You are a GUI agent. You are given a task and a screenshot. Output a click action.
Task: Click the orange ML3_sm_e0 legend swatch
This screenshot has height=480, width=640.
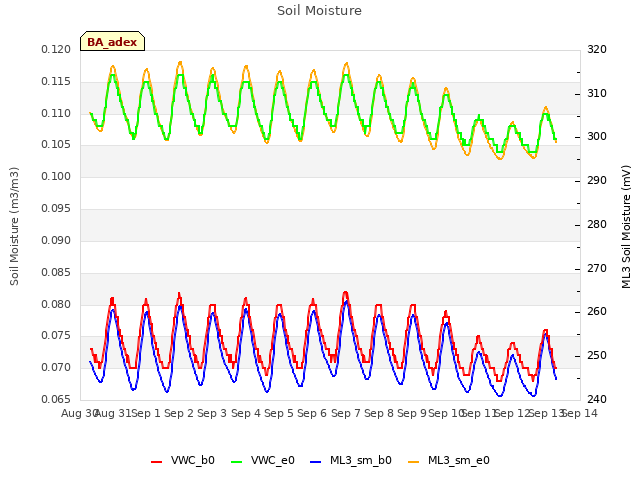click(413, 462)
